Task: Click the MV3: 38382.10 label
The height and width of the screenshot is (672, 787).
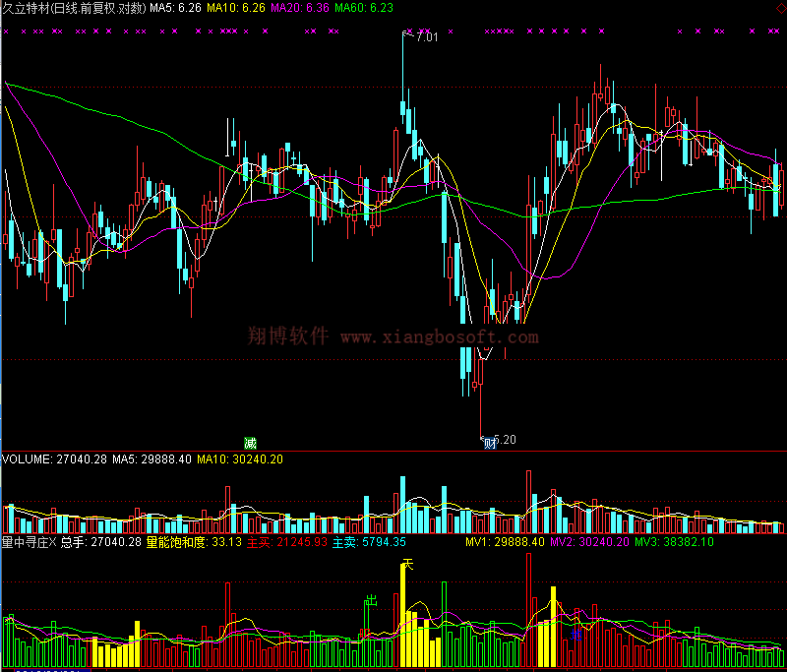Action: point(674,542)
